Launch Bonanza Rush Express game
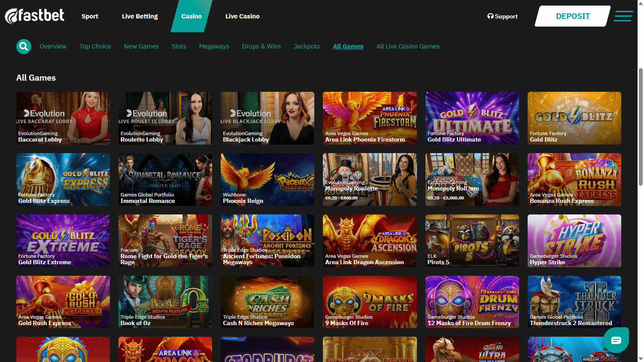This screenshot has height=362, width=644. 574,179
